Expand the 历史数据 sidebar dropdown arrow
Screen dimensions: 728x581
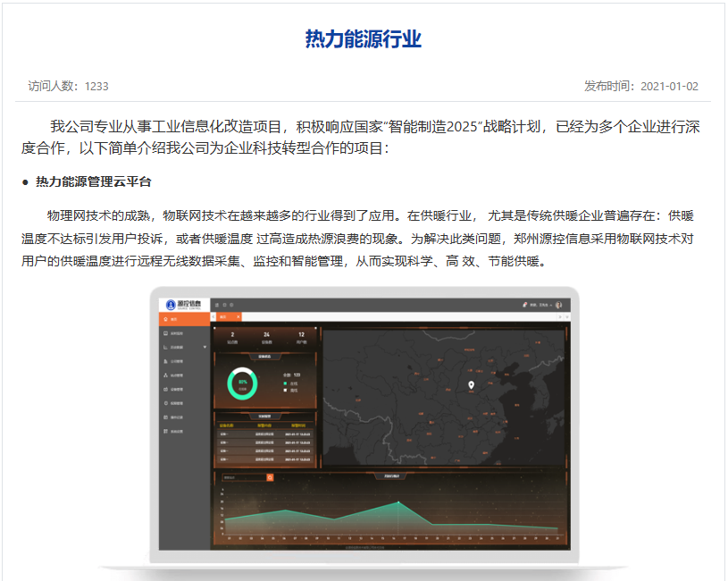205,347
